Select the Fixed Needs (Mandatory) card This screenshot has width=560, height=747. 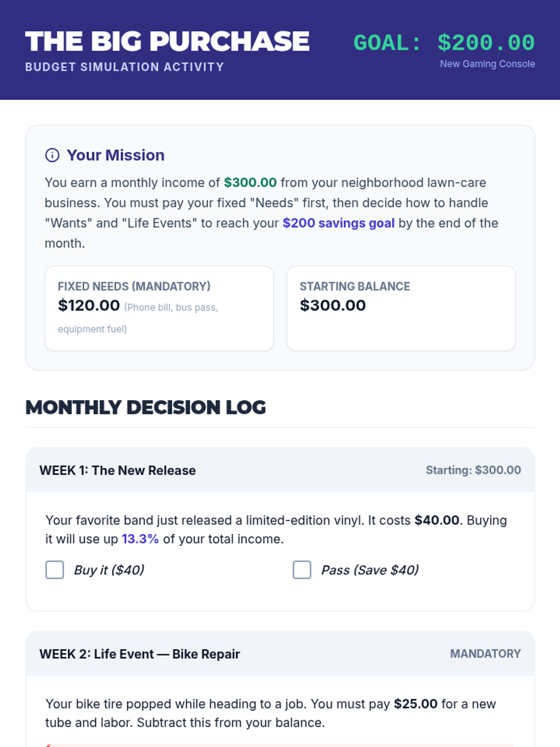[x=159, y=308]
